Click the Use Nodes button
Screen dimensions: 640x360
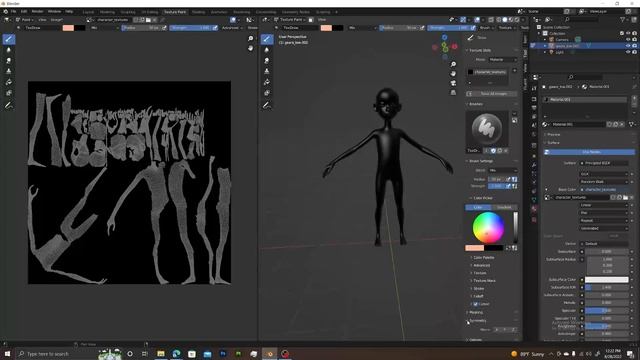[589, 152]
